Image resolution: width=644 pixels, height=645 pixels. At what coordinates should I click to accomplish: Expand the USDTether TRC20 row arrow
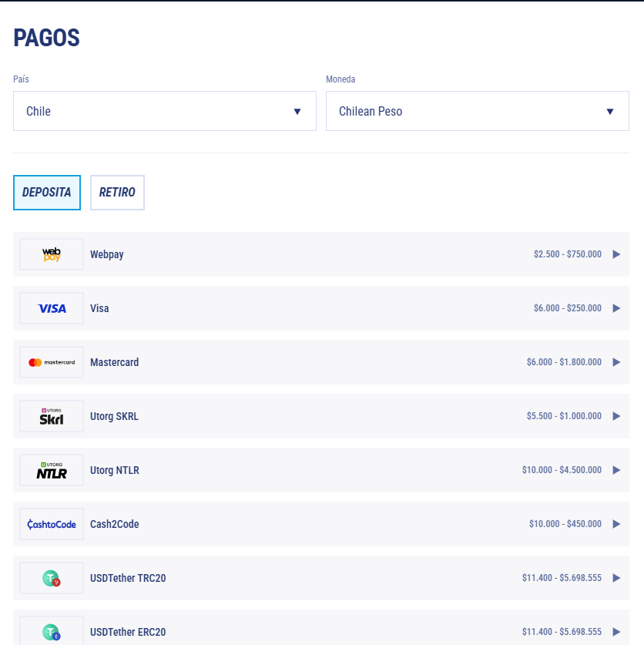(x=616, y=578)
